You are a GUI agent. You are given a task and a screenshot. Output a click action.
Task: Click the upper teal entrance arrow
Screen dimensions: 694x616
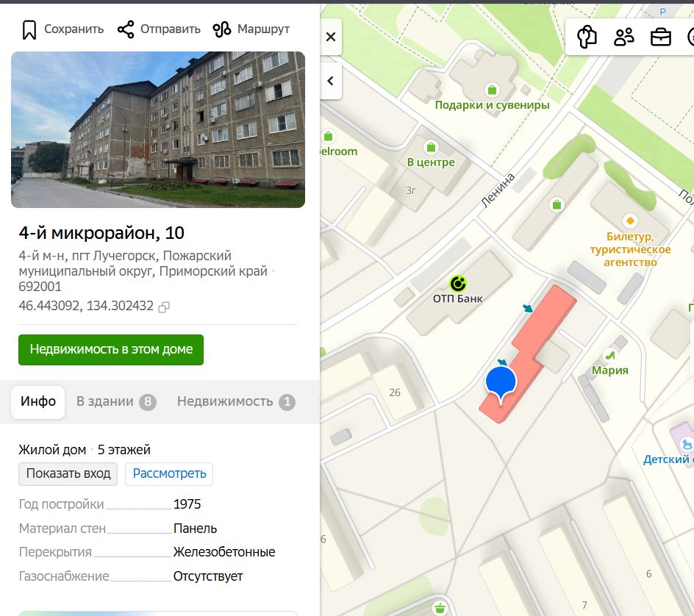tap(528, 308)
